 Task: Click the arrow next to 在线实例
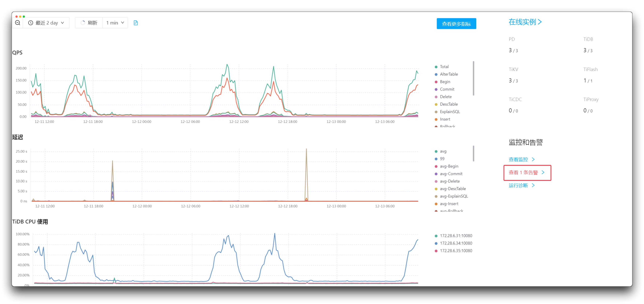(x=540, y=22)
